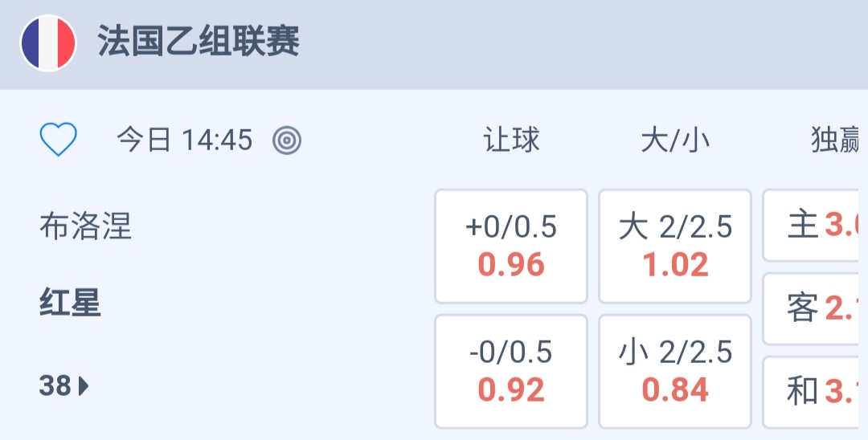Click the home team name 布洛涅
The image size is (868, 440).
click(x=85, y=227)
